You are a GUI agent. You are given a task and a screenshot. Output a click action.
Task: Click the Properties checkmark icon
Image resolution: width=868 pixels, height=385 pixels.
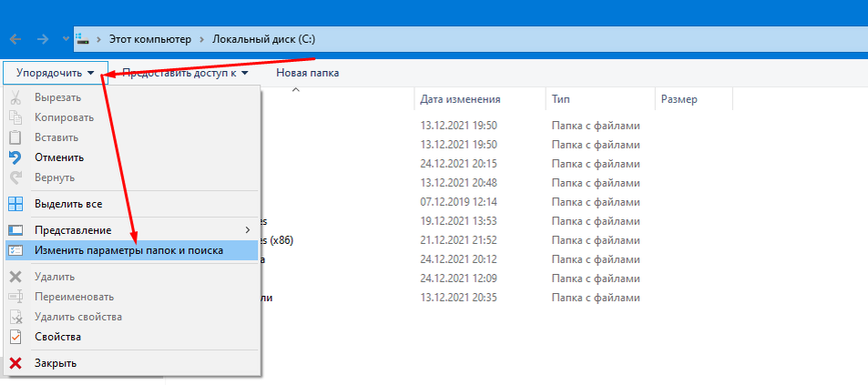point(15,337)
